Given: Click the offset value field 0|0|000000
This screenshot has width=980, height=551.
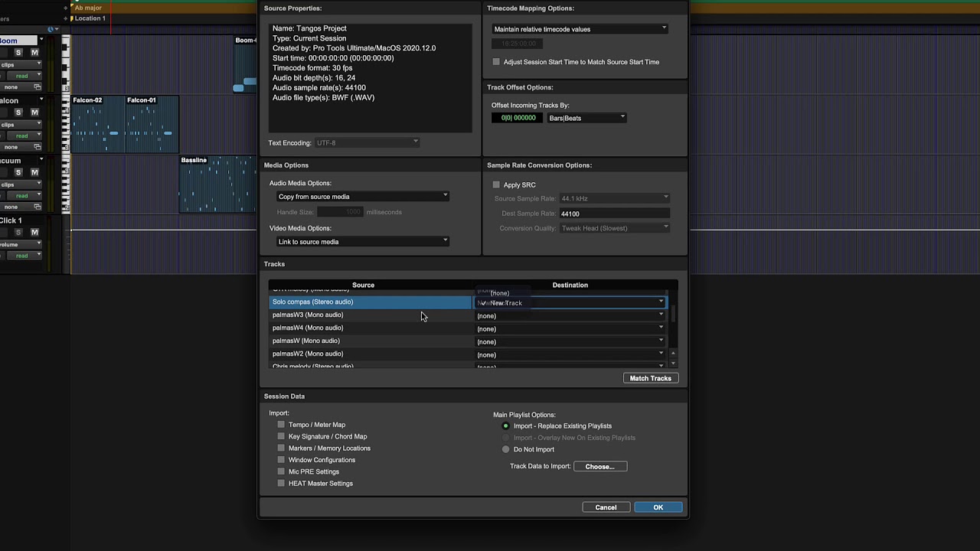Looking at the screenshot, I should [518, 118].
